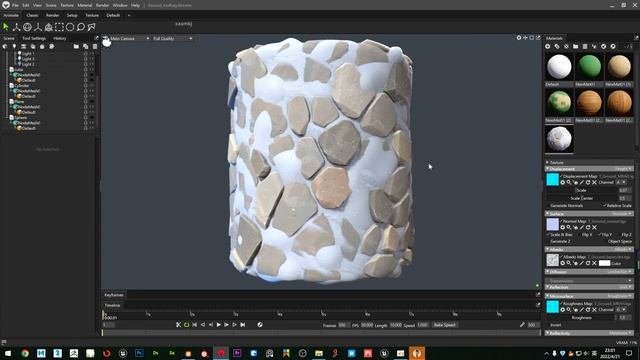Open the Albedo white Color swatch
The height and width of the screenshot is (360, 640).
pyautogui.click(x=604, y=263)
